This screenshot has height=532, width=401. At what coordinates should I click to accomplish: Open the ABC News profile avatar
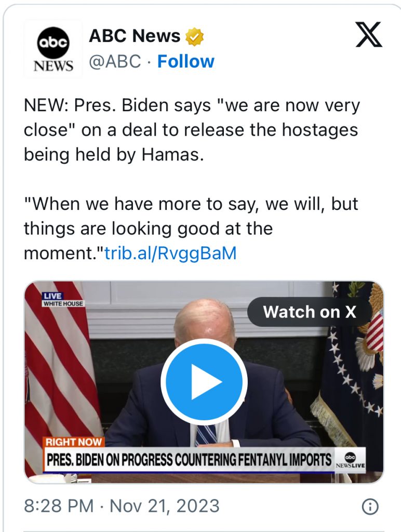click(53, 48)
